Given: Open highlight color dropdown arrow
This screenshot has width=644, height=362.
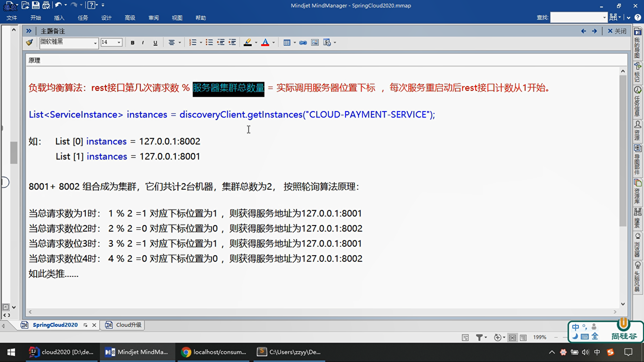Looking at the screenshot, I should (256, 43).
